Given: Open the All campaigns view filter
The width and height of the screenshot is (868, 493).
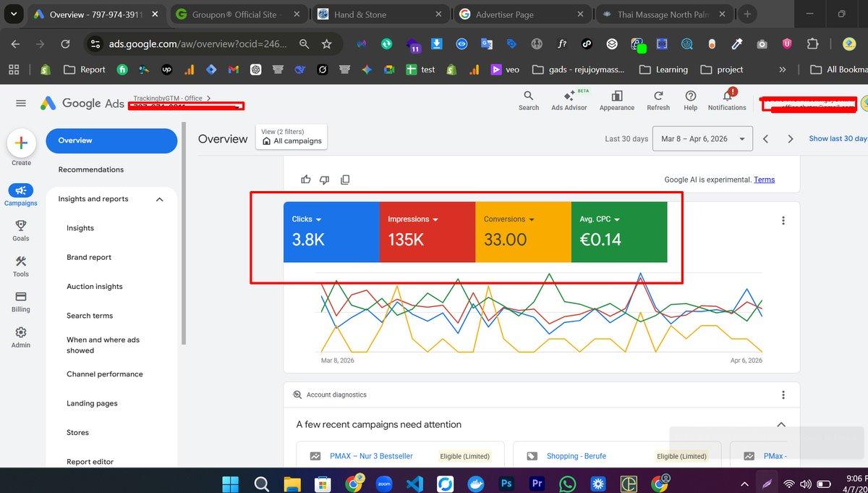Looking at the screenshot, I should click(x=292, y=137).
